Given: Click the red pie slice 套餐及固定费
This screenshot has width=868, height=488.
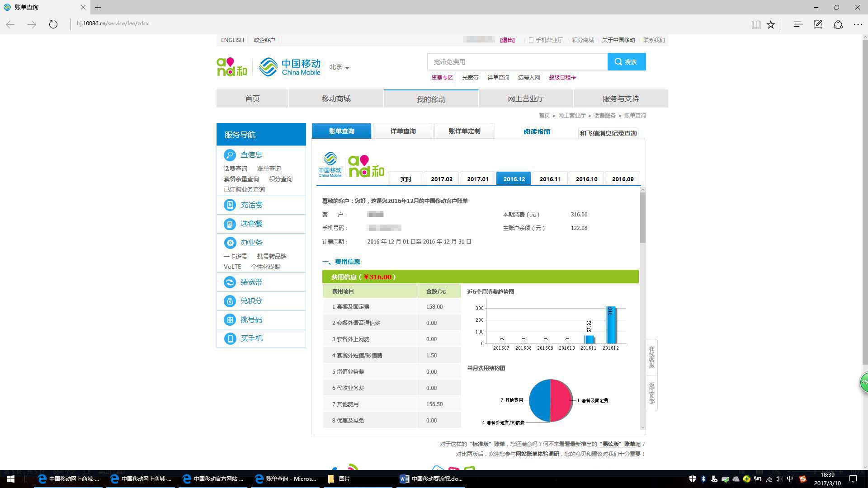Looking at the screenshot, I should [561, 401].
